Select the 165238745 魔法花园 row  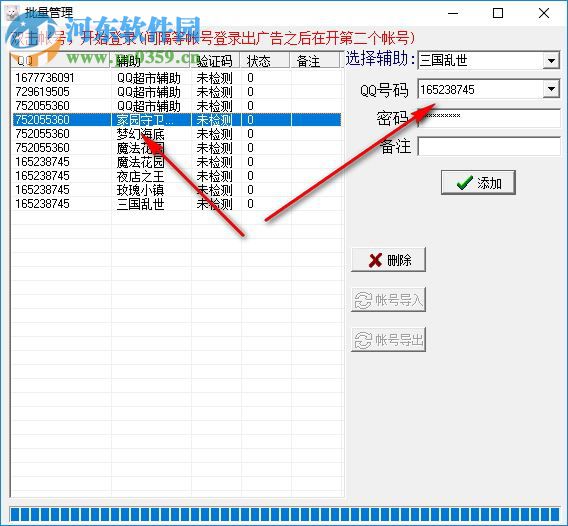177,162
